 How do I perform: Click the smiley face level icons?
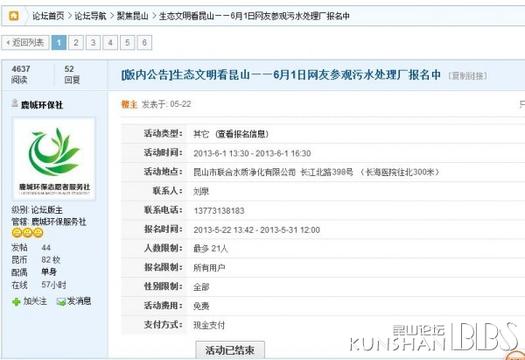(x=27, y=232)
